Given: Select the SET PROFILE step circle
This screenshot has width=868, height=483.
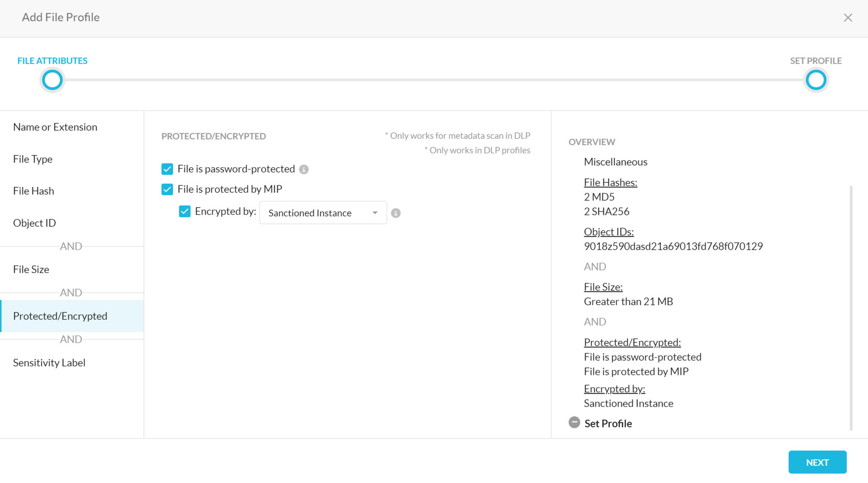Looking at the screenshot, I should click(815, 80).
